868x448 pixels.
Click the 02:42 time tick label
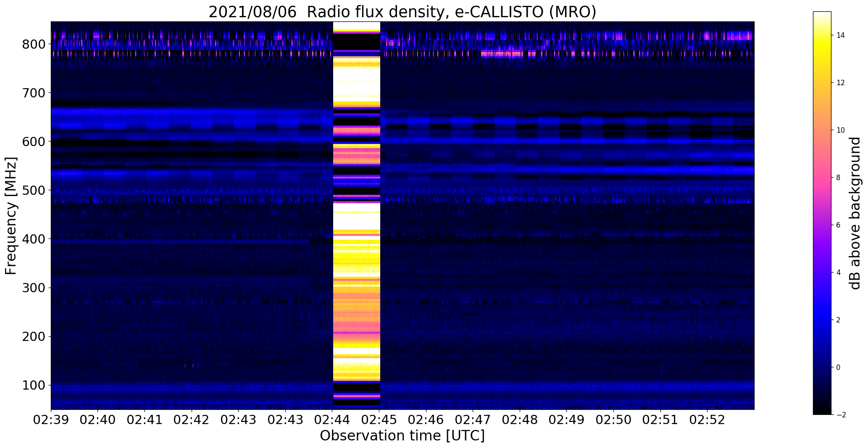coord(192,420)
